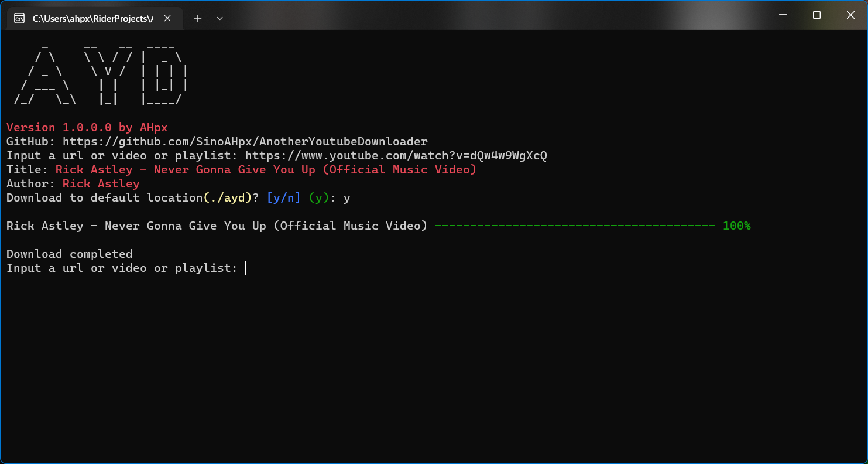Click the '(./ayd)' default location text
This screenshot has height=464, width=868.
[228, 197]
